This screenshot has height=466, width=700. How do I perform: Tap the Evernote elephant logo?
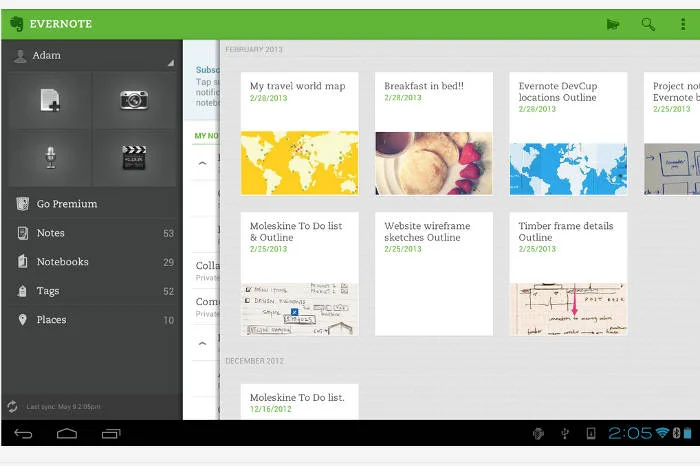17,24
